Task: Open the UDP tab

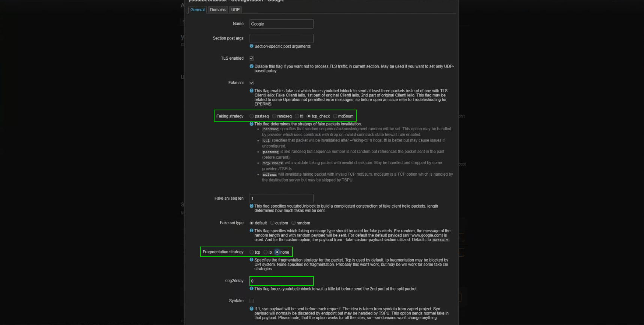Action: (x=236, y=10)
